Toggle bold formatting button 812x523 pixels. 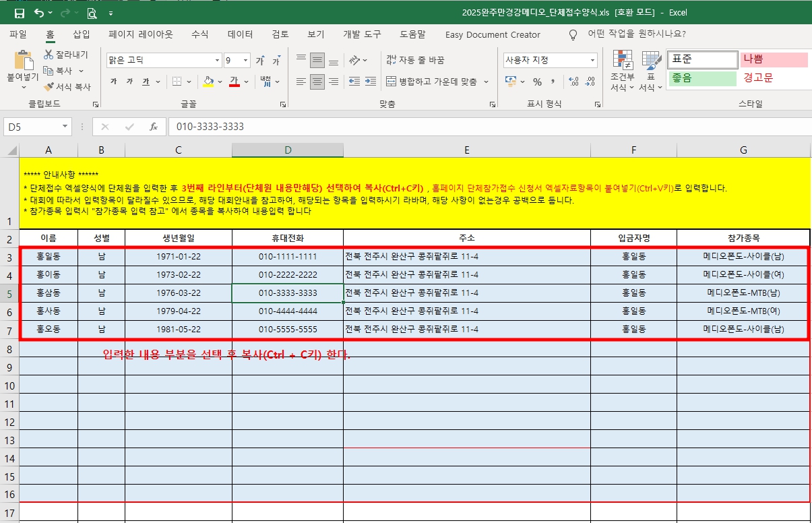pyautogui.click(x=113, y=82)
